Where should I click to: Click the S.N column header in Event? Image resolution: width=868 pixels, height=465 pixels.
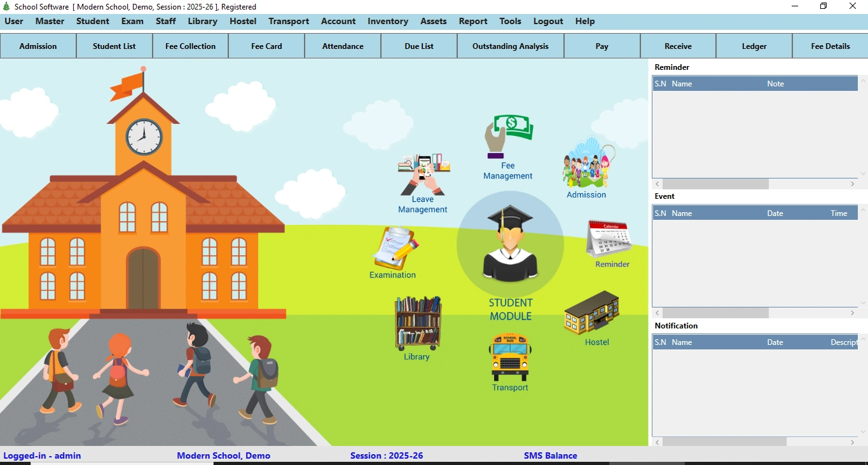(x=661, y=213)
